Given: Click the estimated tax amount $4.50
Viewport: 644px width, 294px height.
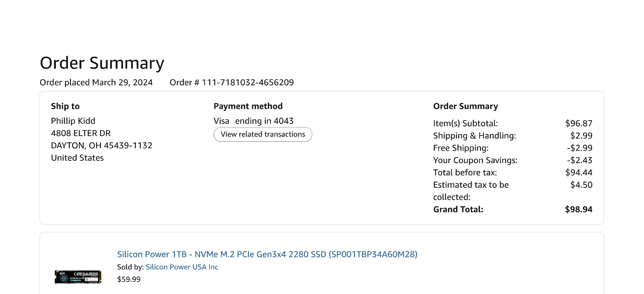Looking at the screenshot, I should pos(581,185).
